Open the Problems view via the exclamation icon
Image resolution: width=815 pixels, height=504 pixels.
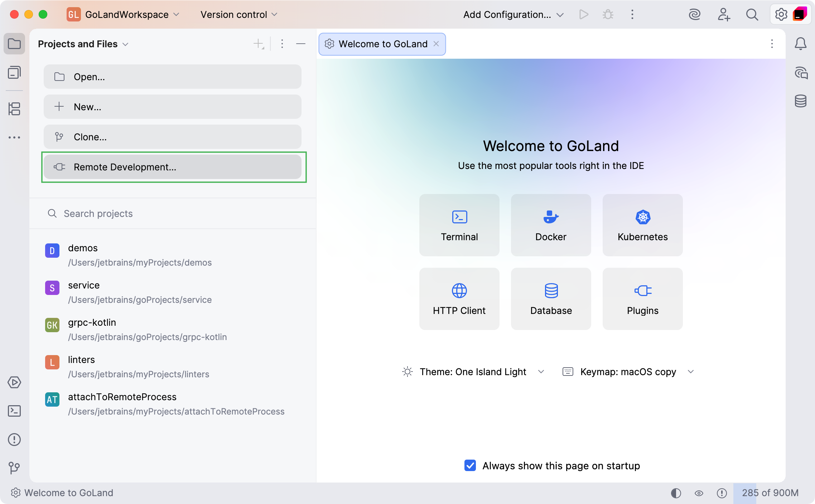point(14,440)
